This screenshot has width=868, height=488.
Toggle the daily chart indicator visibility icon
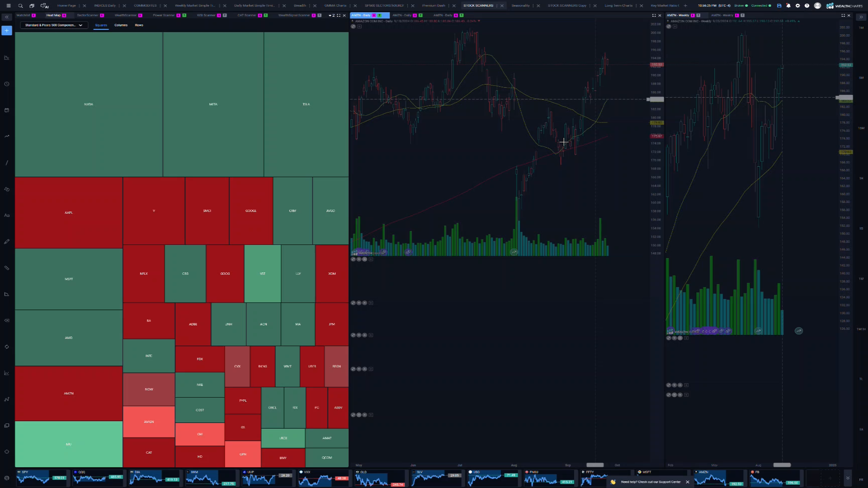click(353, 27)
